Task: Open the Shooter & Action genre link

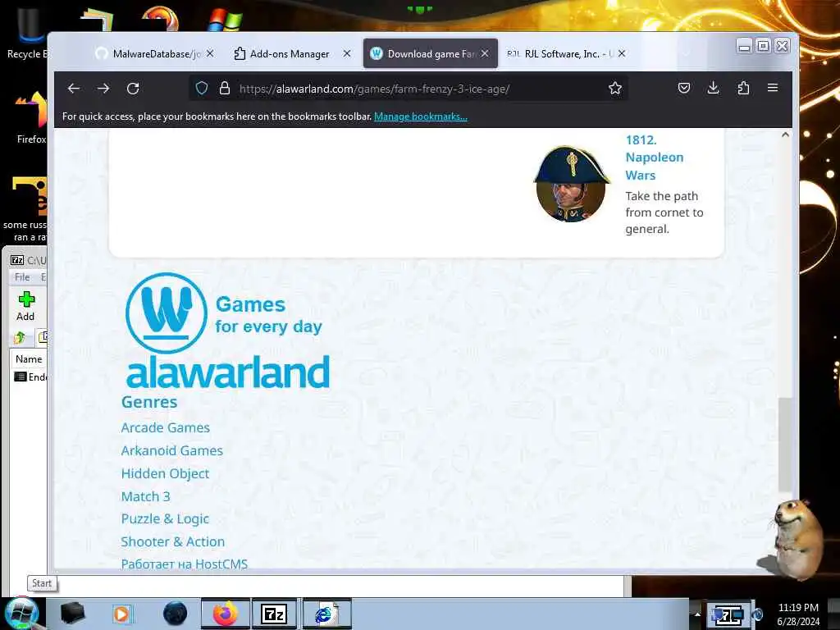Action: pos(172,541)
